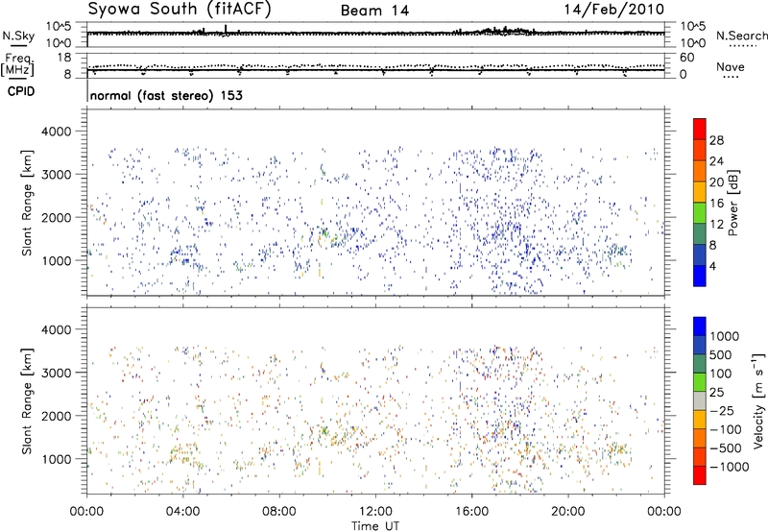Click the 3000 km tick of velocity panel
Screen dimensions: 768x532
click(x=57, y=373)
